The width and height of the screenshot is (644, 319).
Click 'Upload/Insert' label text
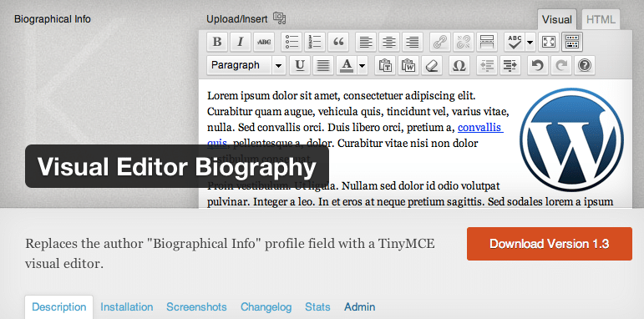click(237, 19)
